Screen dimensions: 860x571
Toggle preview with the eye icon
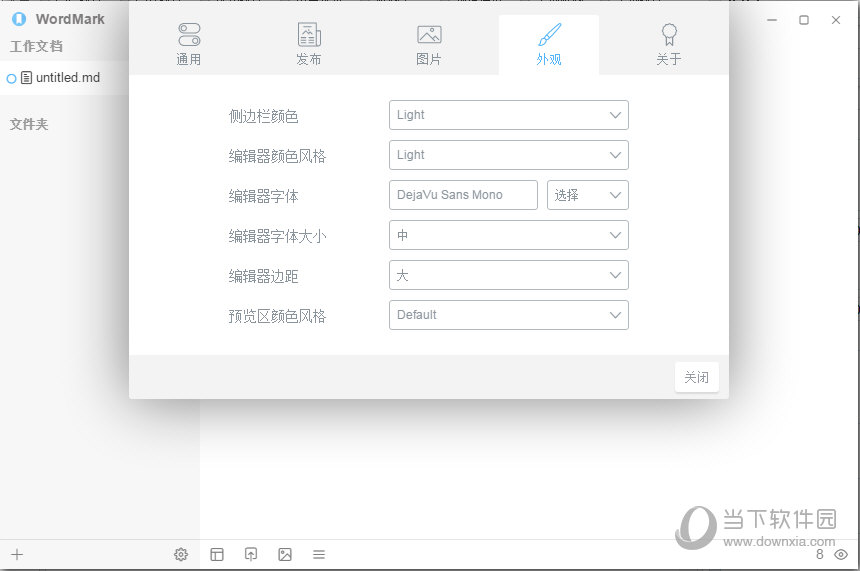click(841, 555)
